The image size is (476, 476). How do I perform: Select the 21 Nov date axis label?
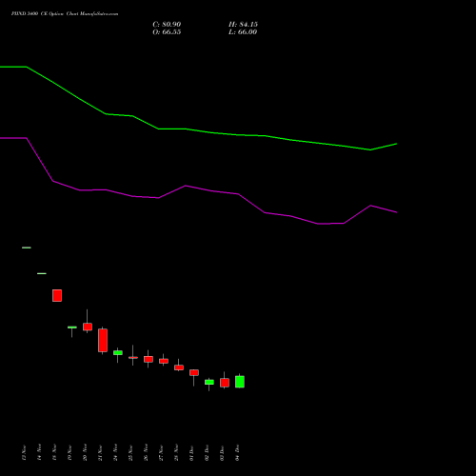coord(101,453)
